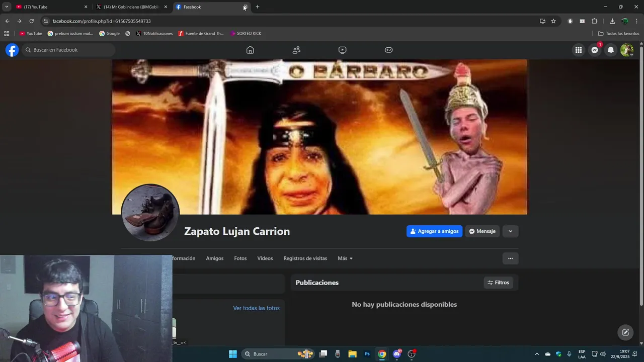Open the Facebook menu grid icon

(x=579, y=50)
